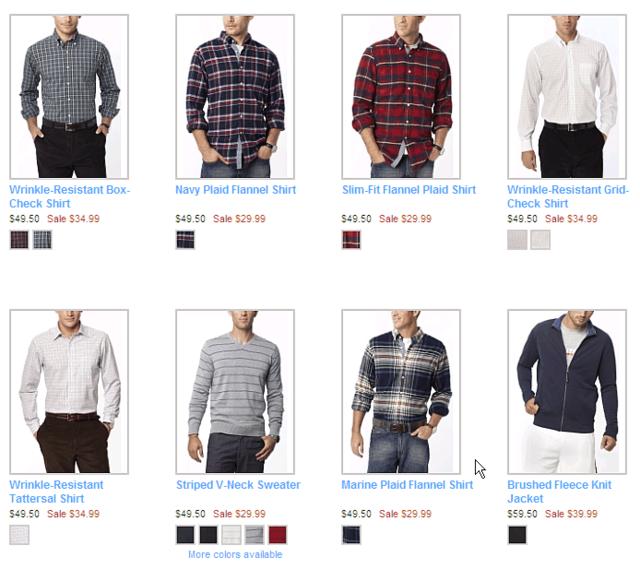Screen dimensions: 640x581
Task: Pick red plaid swatch under Slim-Fit Flannel
Action: pyautogui.click(x=351, y=240)
